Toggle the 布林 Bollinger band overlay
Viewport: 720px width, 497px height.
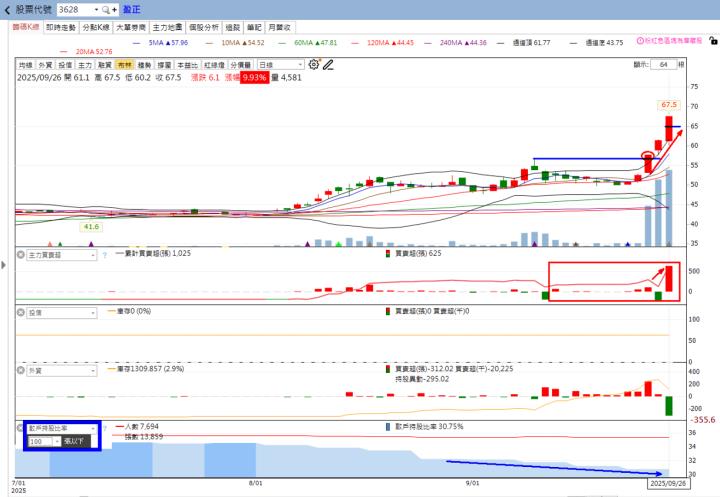(x=124, y=64)
